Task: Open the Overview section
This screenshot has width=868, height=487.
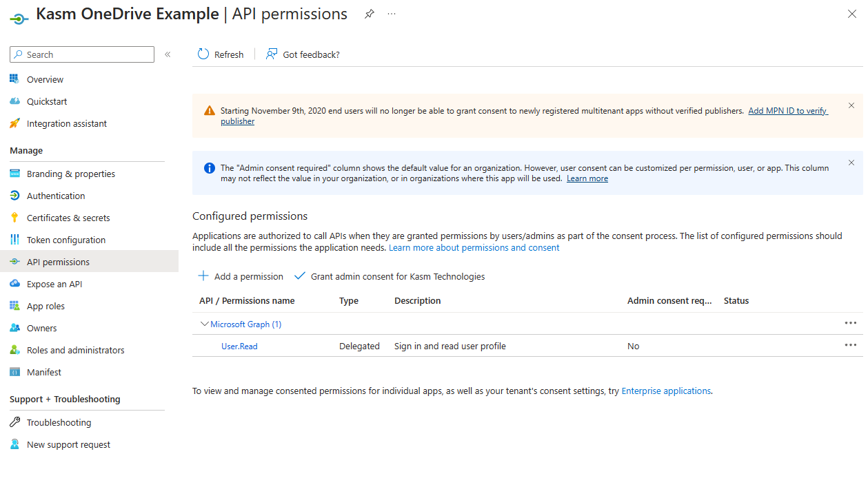Action: point(43,79)
